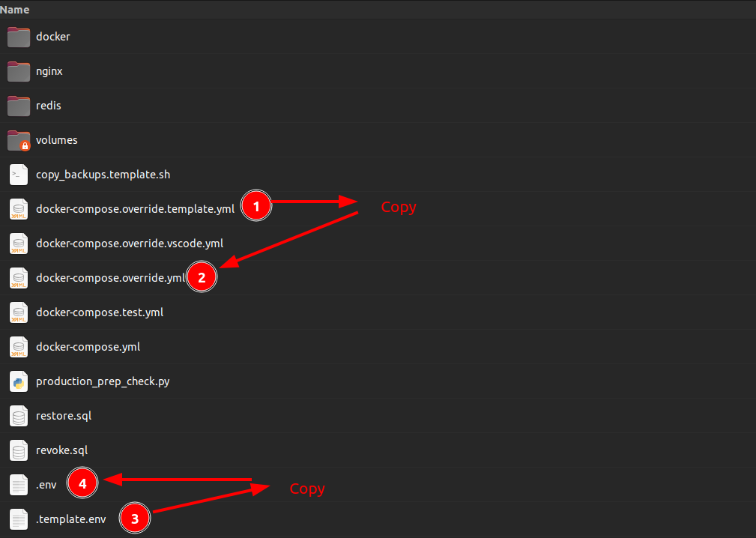The height and width of the screenshot is (538, 756).
Task: Select the production_prep_check.py Python file icon
Action: 19,381
